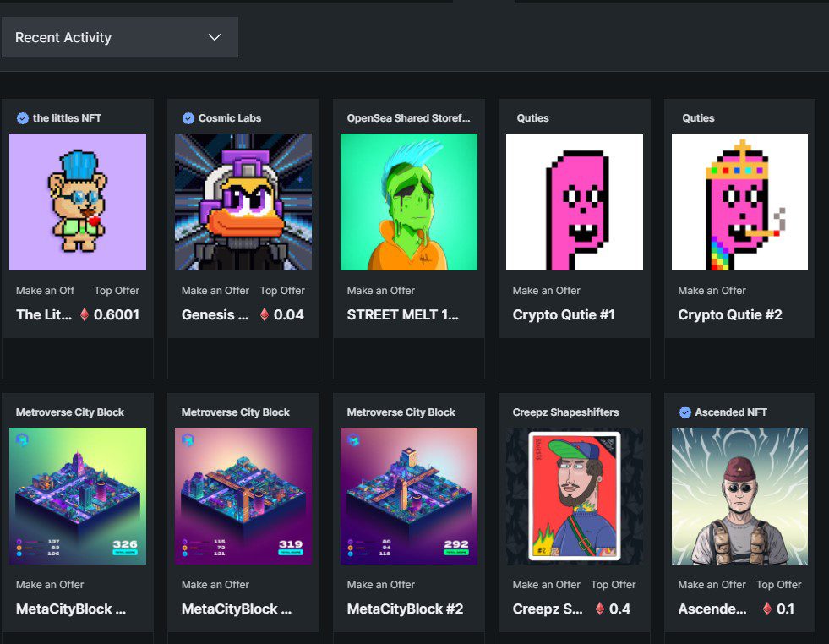Go to the Cosmic Labs collection
Viewport: 829px width, 644px height.
click(230, 118)
